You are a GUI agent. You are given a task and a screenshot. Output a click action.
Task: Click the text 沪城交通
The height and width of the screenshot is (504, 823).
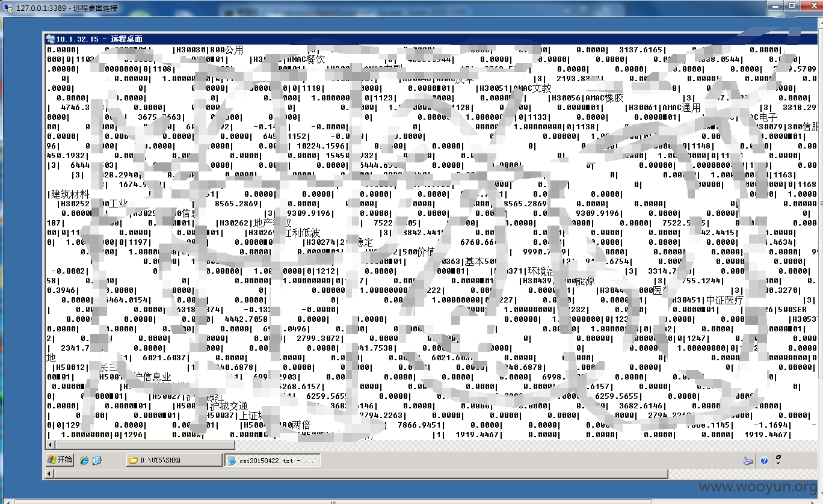click(x=228, y=406)
